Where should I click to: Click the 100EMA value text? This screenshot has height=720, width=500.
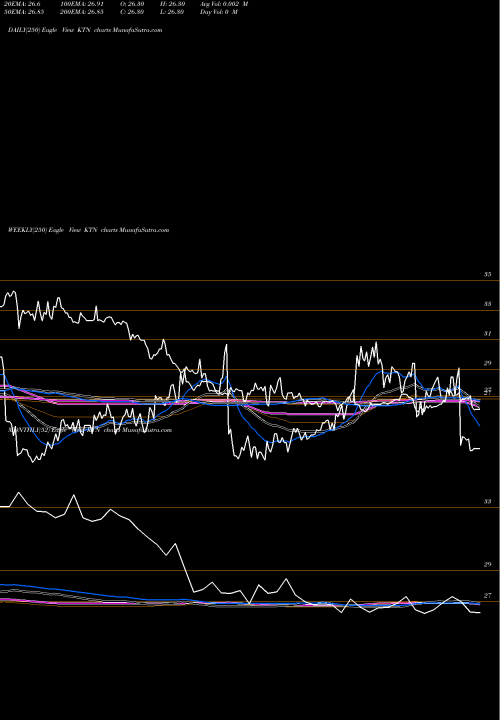click(x=82, y=4)
